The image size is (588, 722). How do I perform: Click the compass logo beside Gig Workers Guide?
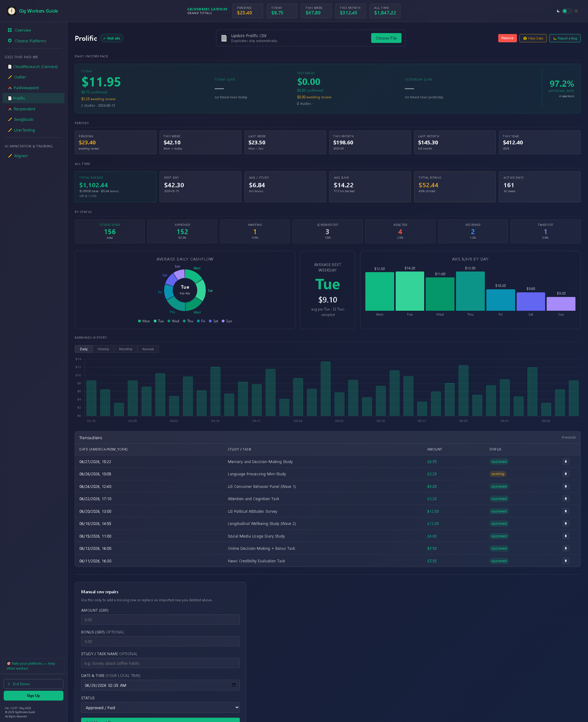(x=11, y=11)
